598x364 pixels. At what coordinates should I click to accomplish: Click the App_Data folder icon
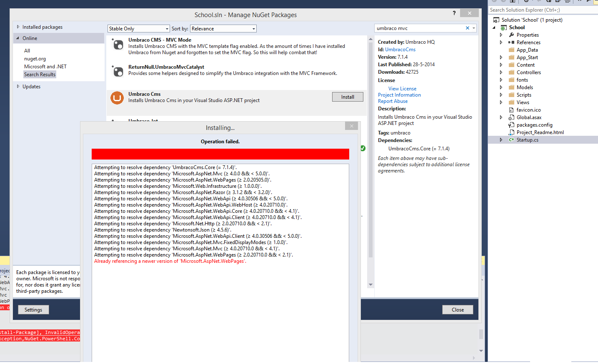point(511,50)
